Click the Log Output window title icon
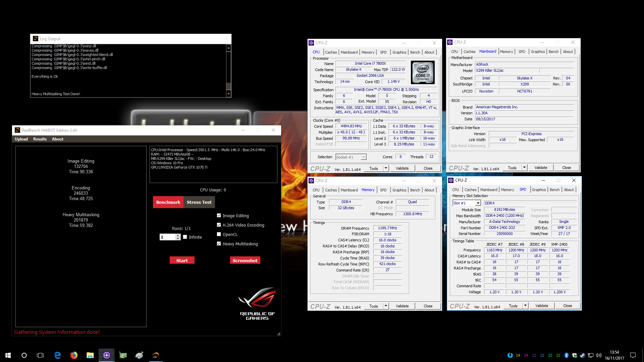This screenshot has width=644, height=362. [x=36, y=39]
